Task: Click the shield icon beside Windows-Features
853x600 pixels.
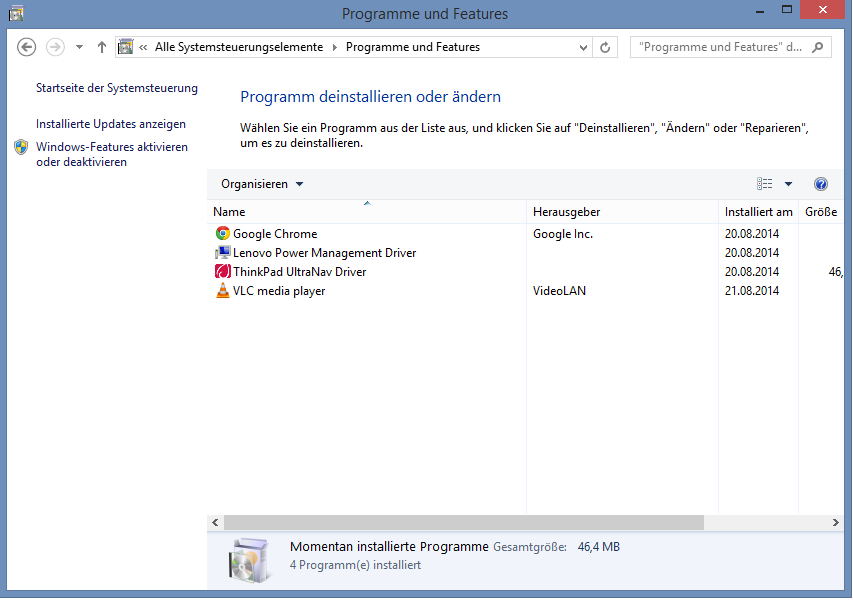Action: coord(21,147)
